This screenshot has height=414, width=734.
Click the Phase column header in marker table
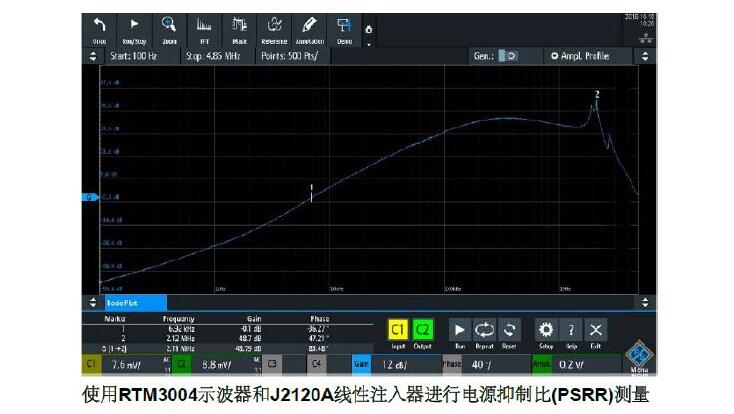tap(320, 319)
